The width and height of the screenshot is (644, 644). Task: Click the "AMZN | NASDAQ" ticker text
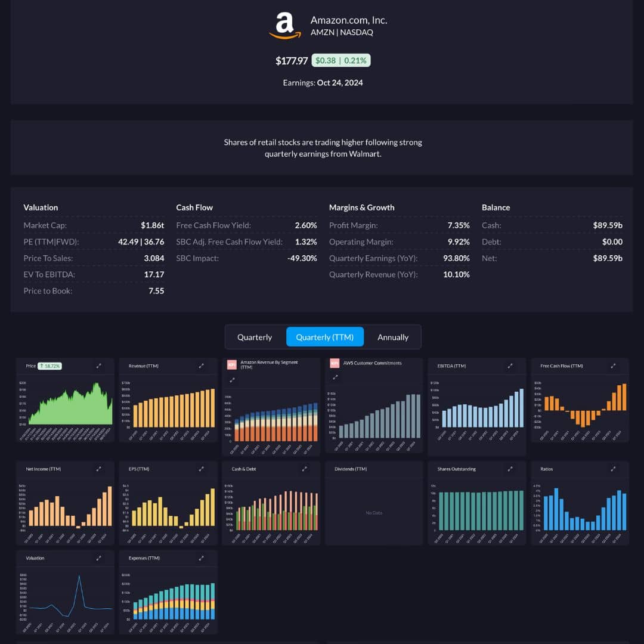342,32
